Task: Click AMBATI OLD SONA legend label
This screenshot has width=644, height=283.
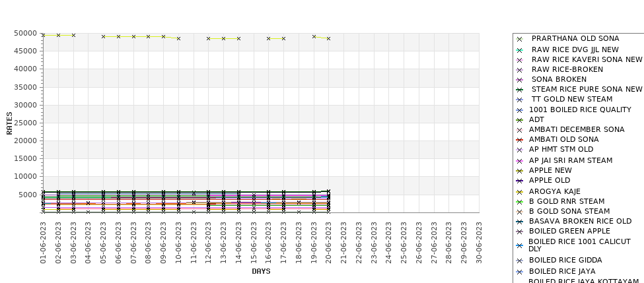Action: pyautogui.click(x=564, y=139)
